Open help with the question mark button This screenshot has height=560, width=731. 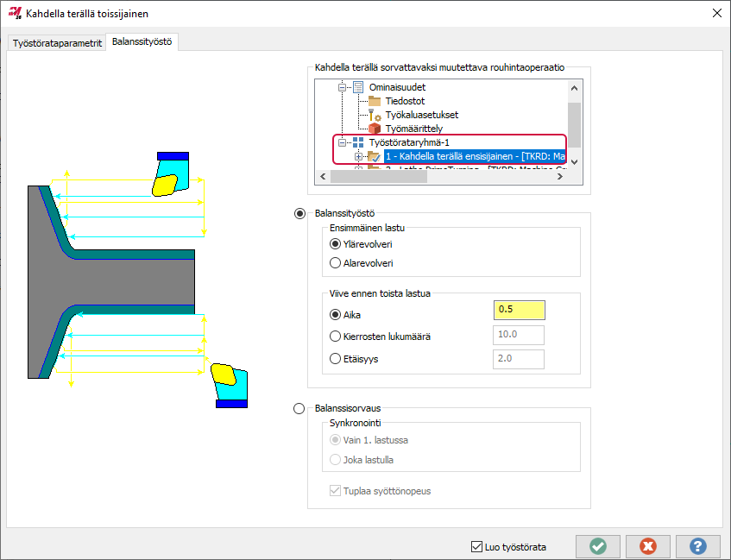(x=698, y=546)
